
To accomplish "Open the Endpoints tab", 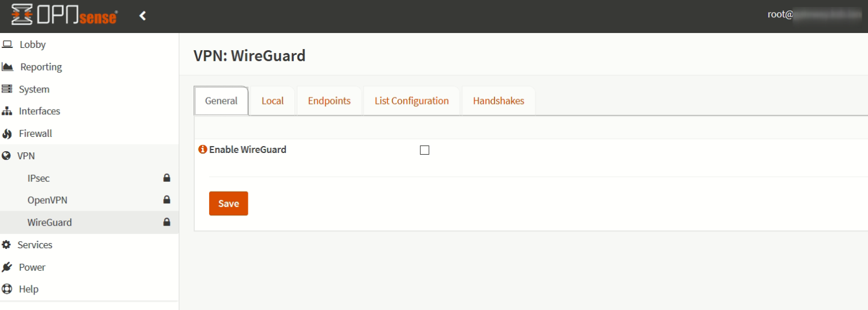I will click(329, 101).
